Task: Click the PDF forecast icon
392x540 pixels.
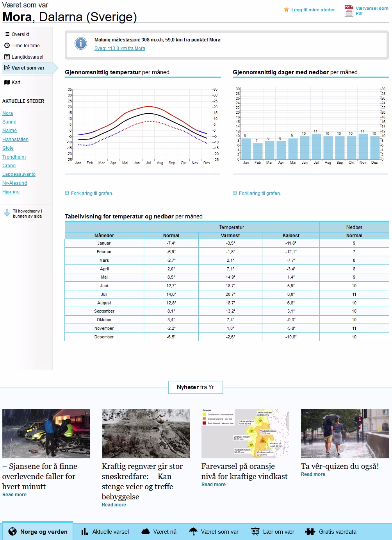Action: pos(349,11)
